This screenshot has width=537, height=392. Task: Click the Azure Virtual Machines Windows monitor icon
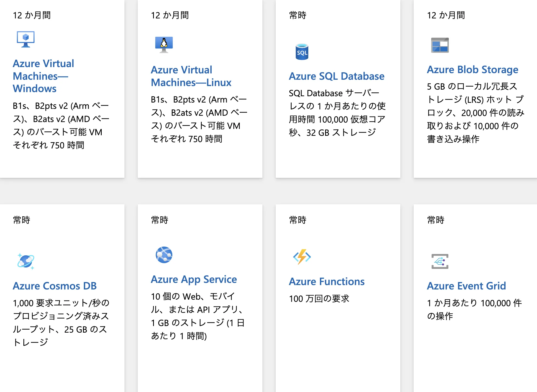pos(26,39)
